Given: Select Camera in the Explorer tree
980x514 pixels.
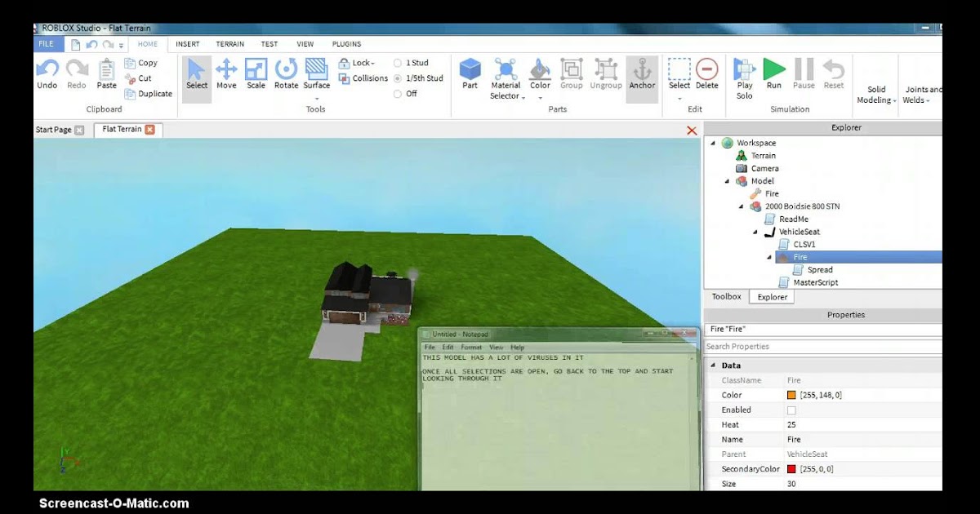Looking at the screenshot, I should pos(765,168).
